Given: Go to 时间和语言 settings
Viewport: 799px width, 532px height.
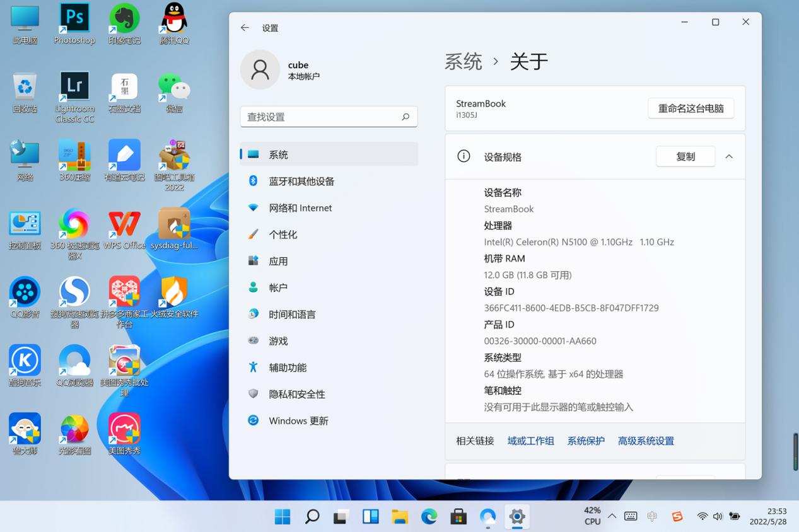Looking at the screenshot, I should tap(329, 314).
